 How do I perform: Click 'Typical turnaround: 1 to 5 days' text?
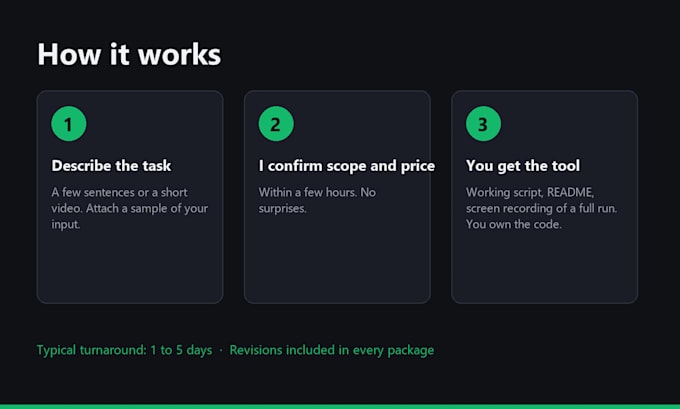coord(124,350)
